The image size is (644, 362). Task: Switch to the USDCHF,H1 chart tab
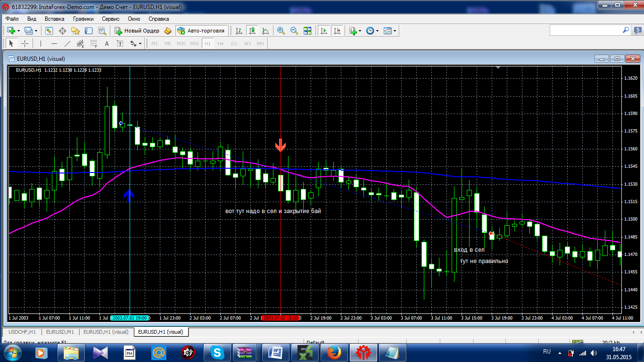pyautogui.click(x=22, y=332)
